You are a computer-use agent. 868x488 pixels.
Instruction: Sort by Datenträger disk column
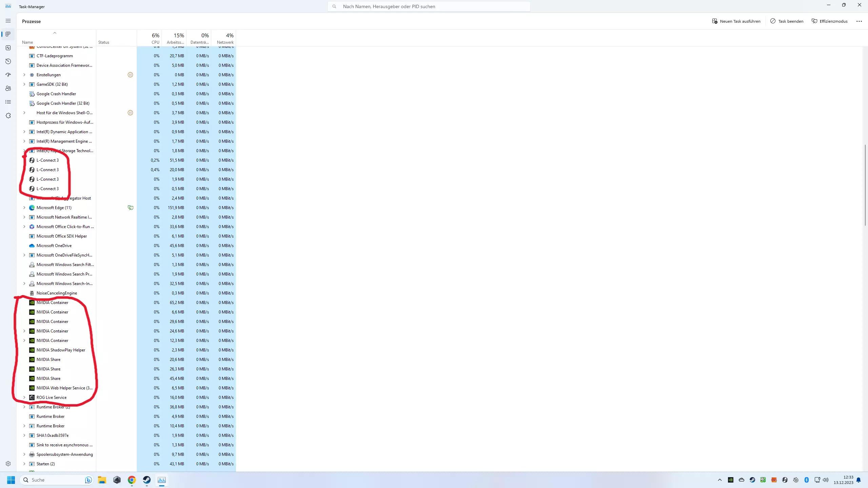pos(199,38)
